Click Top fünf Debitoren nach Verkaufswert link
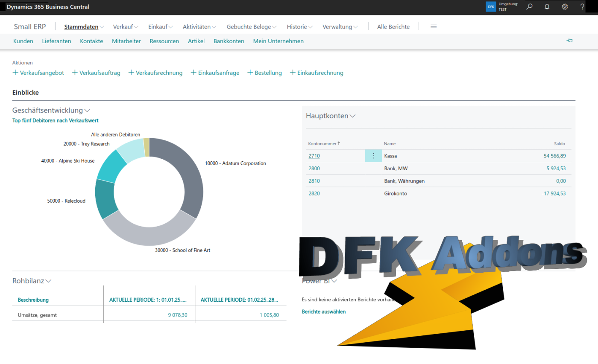The image size is (598, 364). point(56,121)
